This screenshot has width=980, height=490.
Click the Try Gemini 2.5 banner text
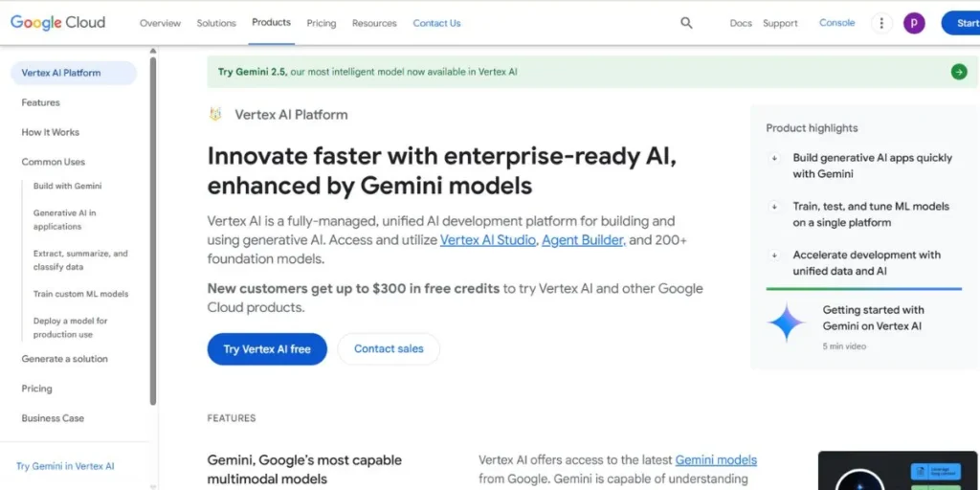[367, 72]
